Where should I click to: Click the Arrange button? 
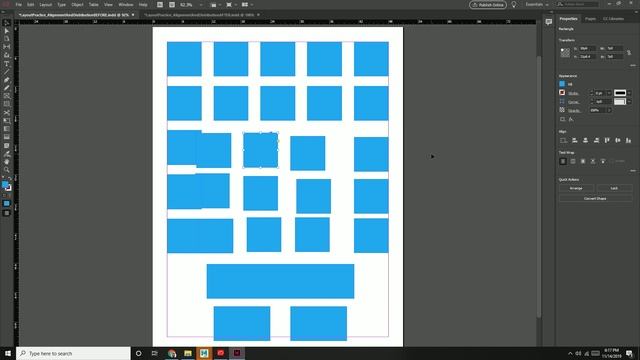click(x=576, y=188)
